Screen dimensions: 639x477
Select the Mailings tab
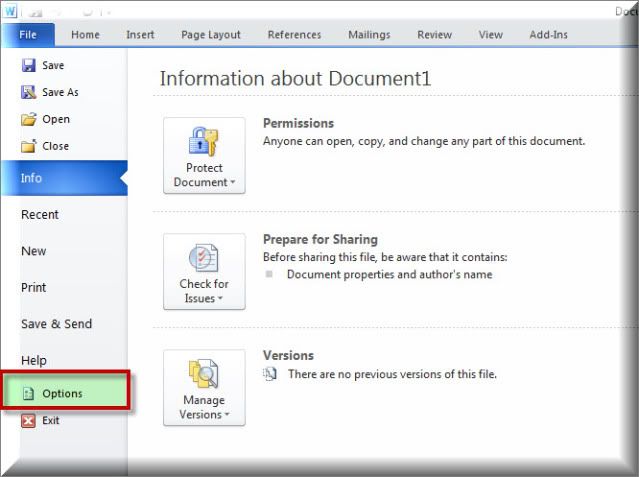tap(369, 35)
